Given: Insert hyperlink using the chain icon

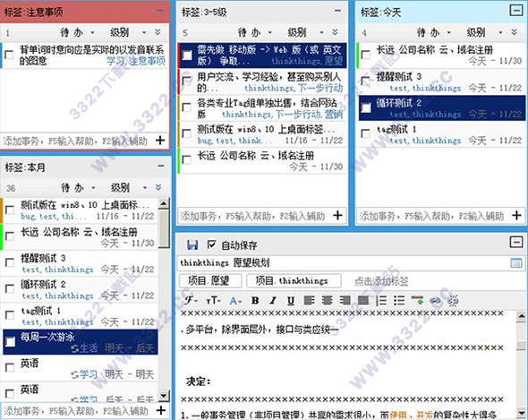Looking at the screenshot, I should [436, 300].
